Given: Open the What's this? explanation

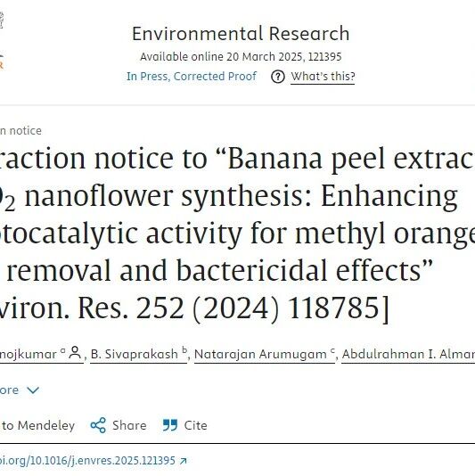Looking at the screenshot, I should click(x=323, y=77).
